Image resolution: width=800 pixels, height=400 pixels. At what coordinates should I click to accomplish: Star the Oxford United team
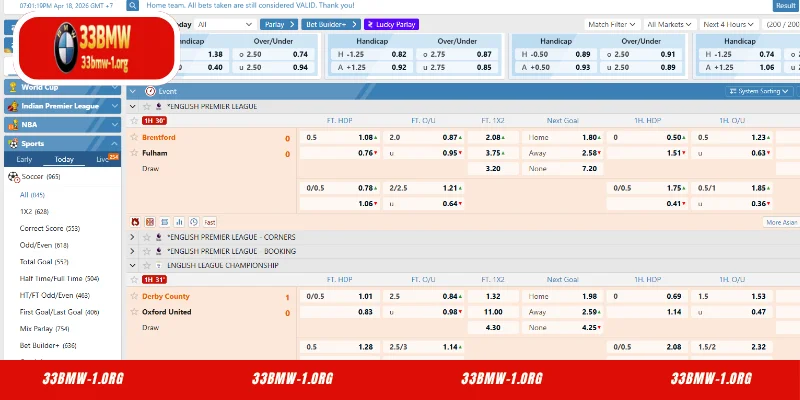point(134,312)
